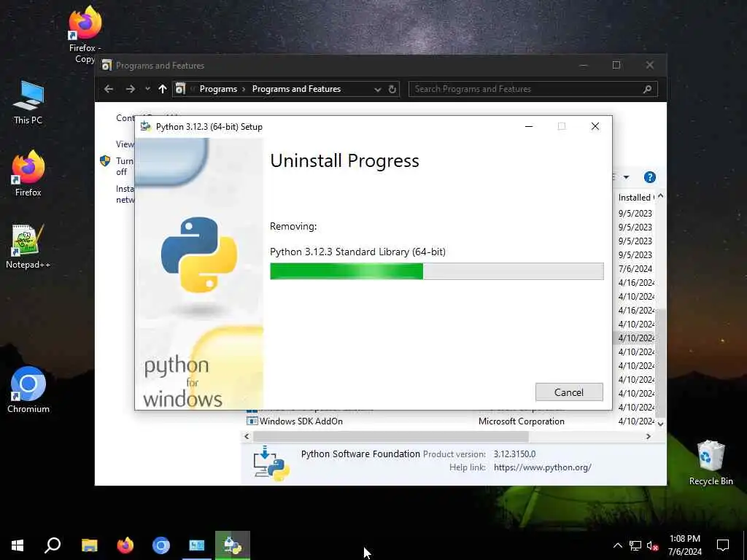This screenshot has width=747, height=560.
Task: Show hidden system tray icons
Action: 617,545
